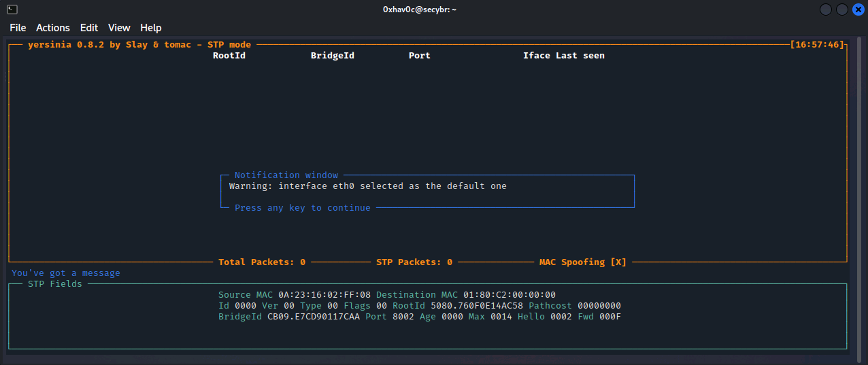868x365 pixels.
Task: Click the Pathcost value 00000000
Action: tap(599, 306)
